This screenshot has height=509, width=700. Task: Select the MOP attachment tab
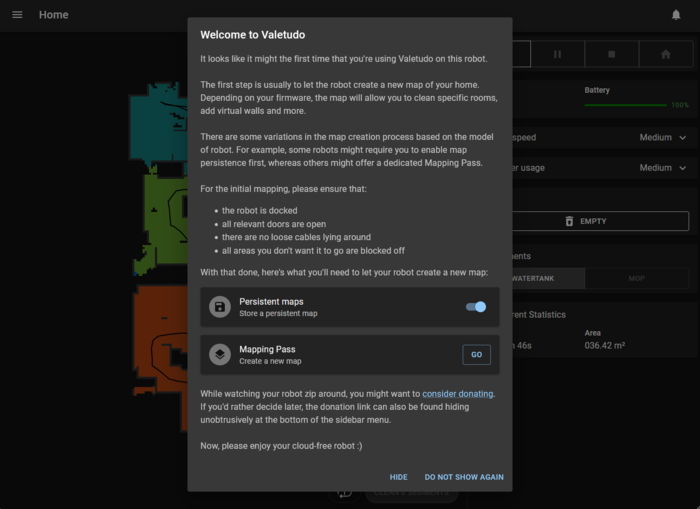coord(637,278)
